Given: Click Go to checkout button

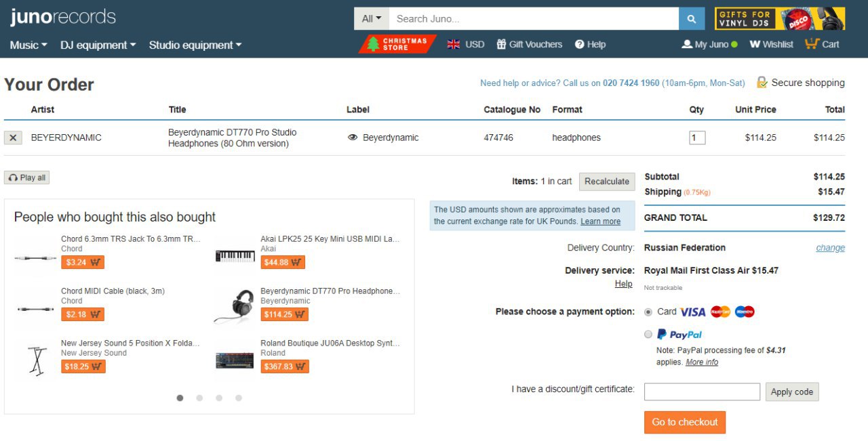Looking at the screenshot, I should [685, 422].
